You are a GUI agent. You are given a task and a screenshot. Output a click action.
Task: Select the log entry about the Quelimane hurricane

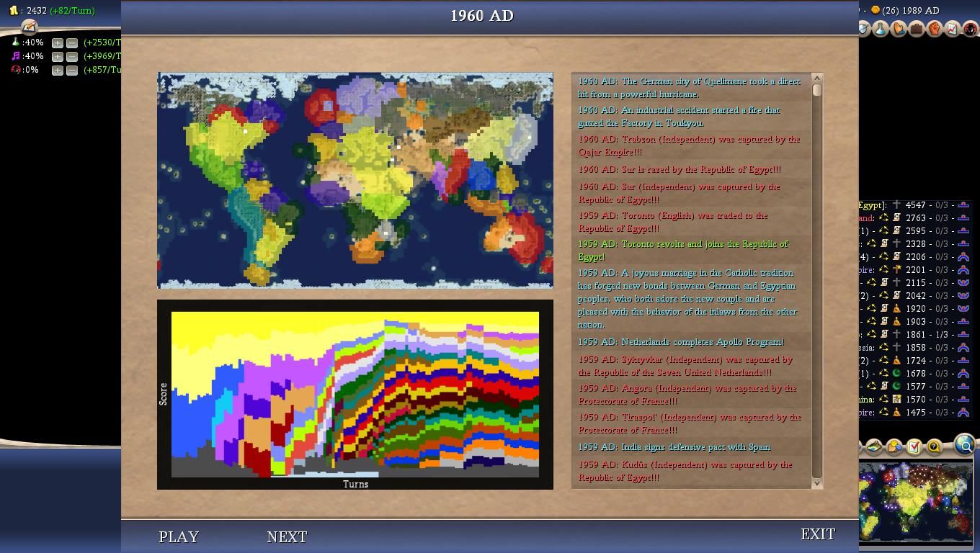pyautogui.click(x=691, y=88)
